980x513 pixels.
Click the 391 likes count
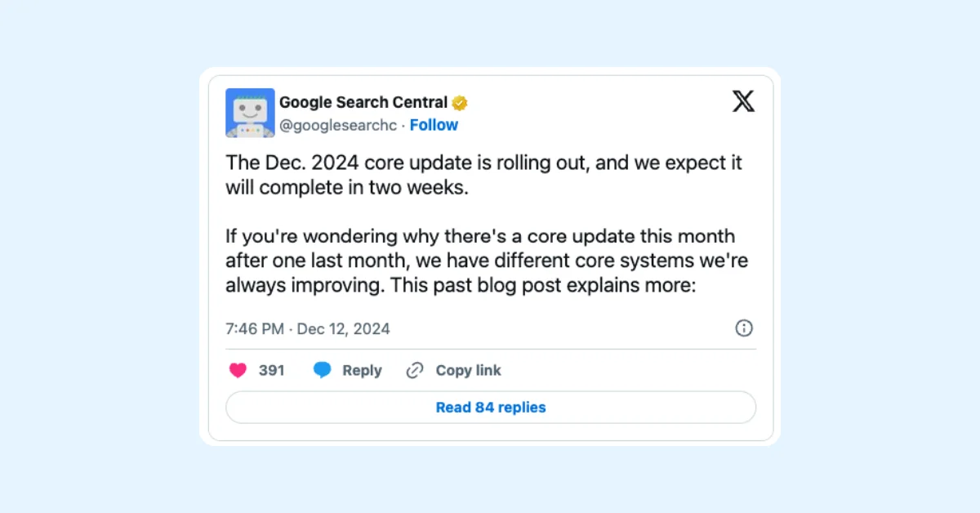point(272,371)
